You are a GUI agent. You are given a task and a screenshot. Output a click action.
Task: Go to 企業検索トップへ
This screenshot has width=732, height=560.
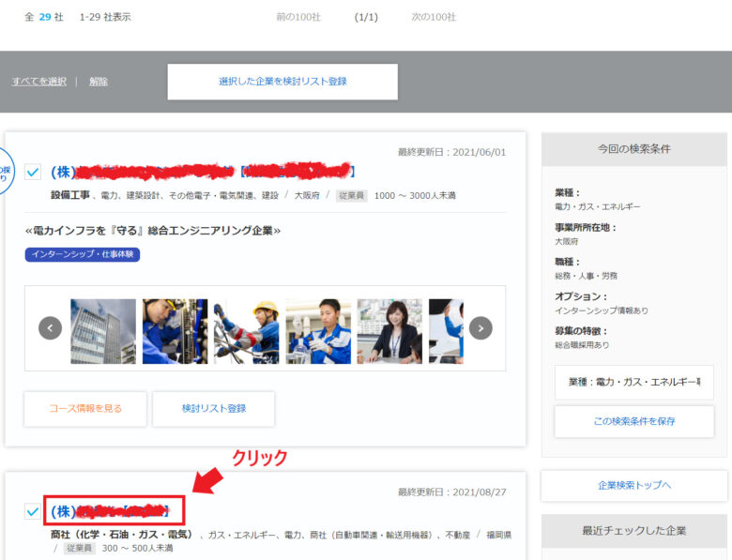click(x=634, y=485)
